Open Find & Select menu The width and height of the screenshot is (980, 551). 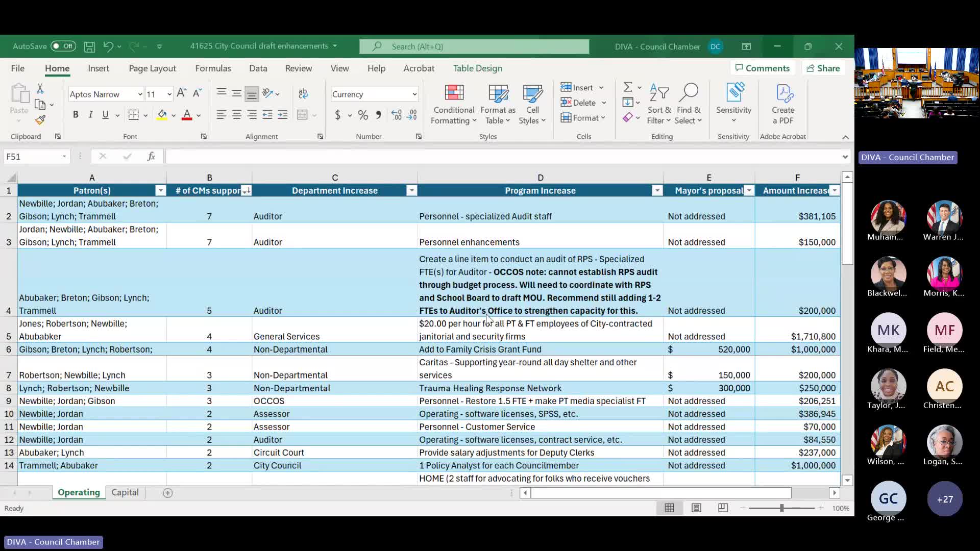(x=688, y=105)
